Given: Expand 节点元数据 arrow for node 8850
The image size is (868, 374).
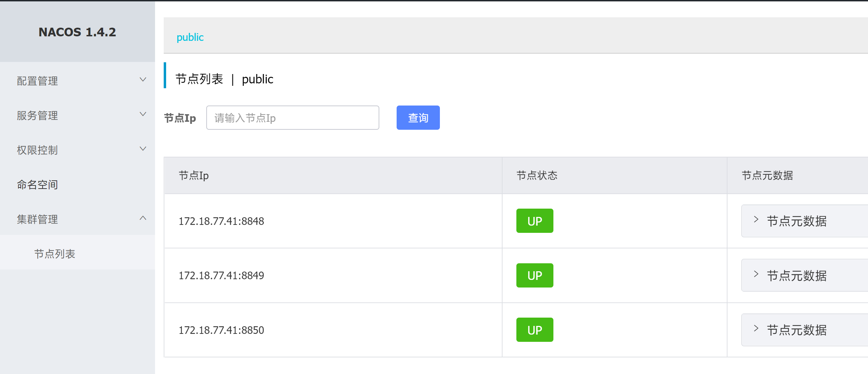Looking at the screenshot, I should 756,329.
